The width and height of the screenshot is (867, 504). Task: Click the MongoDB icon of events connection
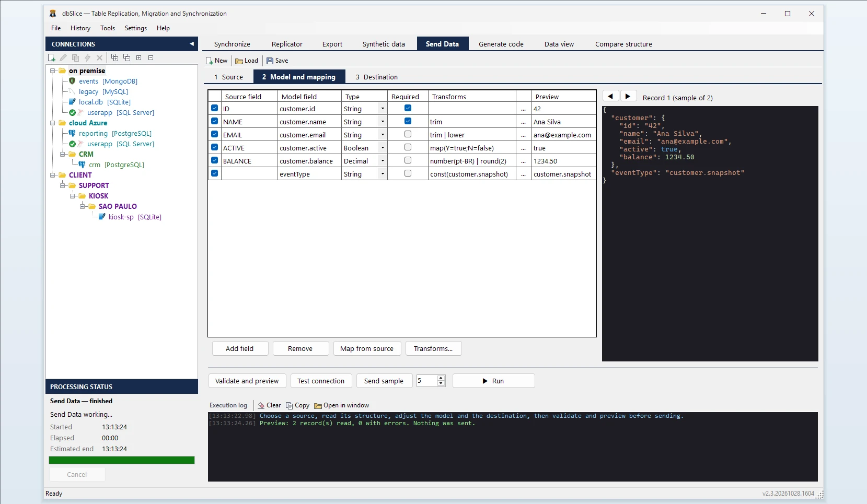[73, 81]
